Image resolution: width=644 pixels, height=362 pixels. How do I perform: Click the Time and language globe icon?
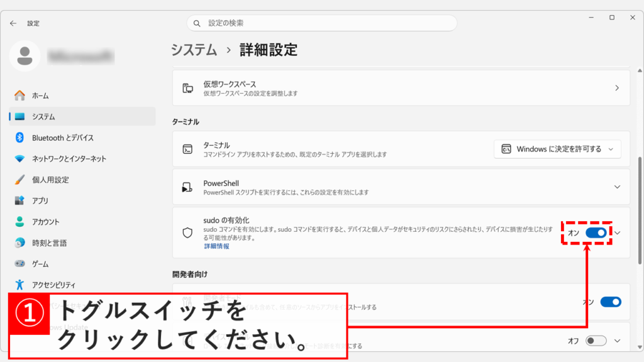point(19,243)
